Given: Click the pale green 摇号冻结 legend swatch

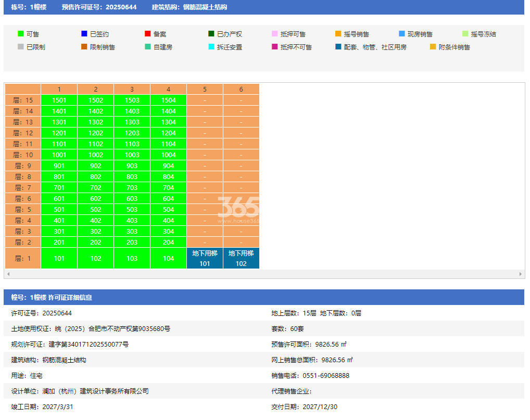Looking at the screenshot, I should [x=465, y=33].
